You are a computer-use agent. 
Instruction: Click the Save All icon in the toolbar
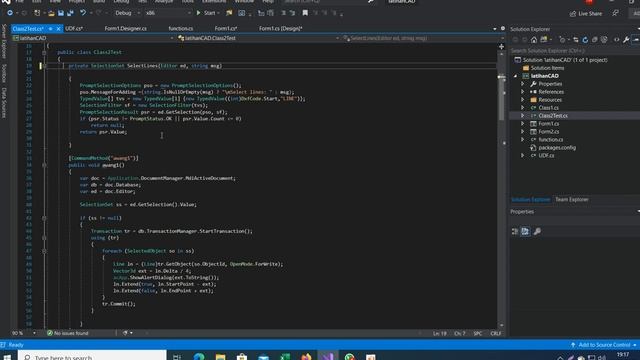click(70, 13)
